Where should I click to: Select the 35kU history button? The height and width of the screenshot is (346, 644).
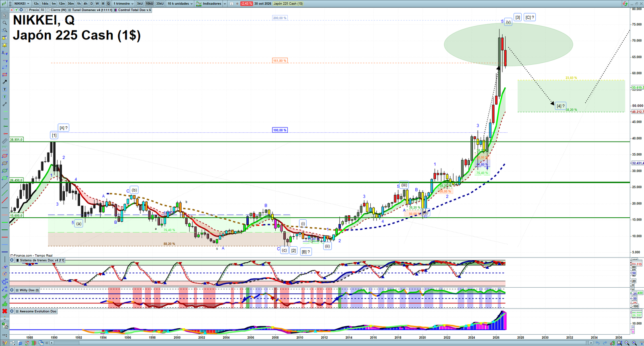[160, 4]
